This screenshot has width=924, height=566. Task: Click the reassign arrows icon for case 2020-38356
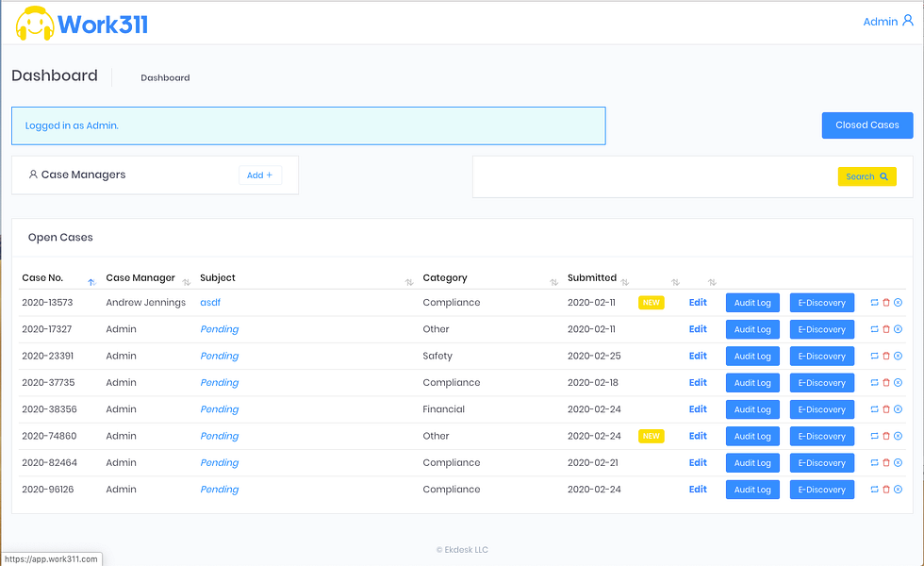[875, 409]
